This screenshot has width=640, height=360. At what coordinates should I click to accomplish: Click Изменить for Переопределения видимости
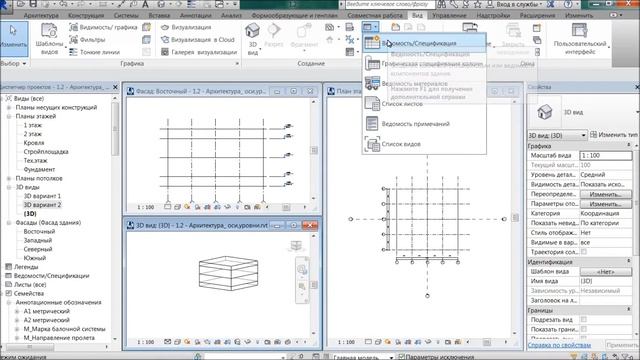605,194
